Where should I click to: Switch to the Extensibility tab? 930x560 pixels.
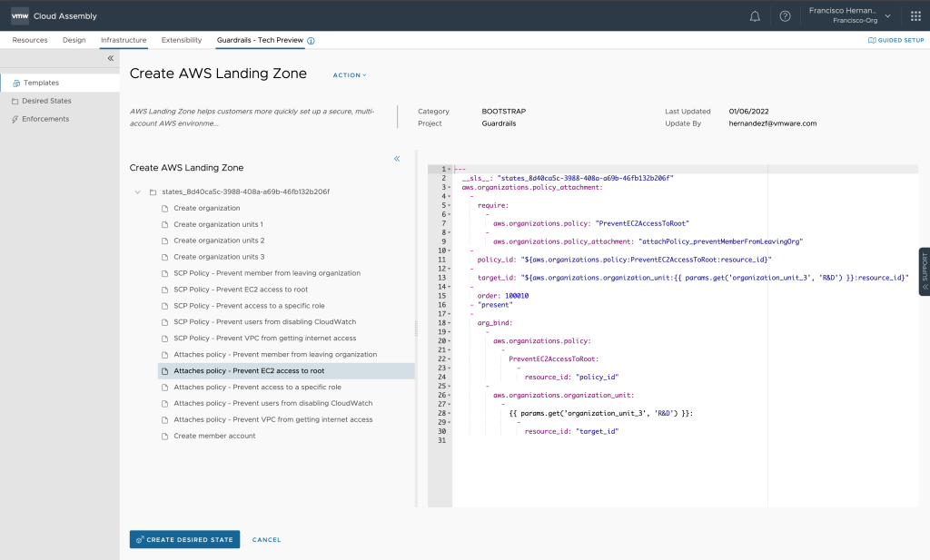point(182,41)
